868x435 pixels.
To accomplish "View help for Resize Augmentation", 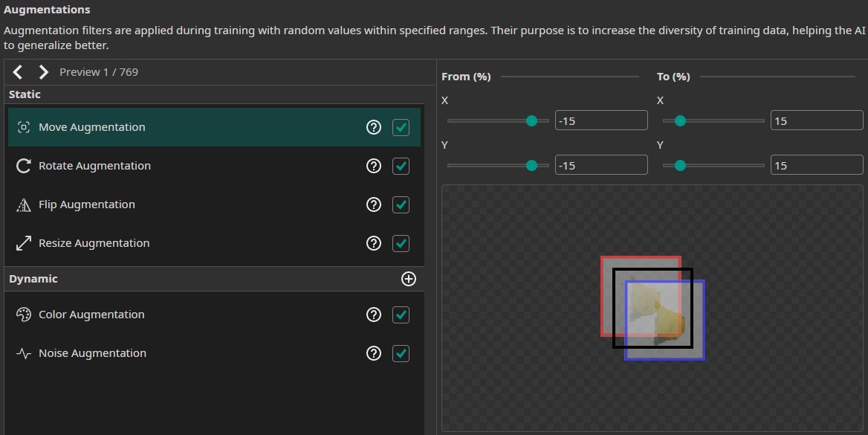I will 374,243.
